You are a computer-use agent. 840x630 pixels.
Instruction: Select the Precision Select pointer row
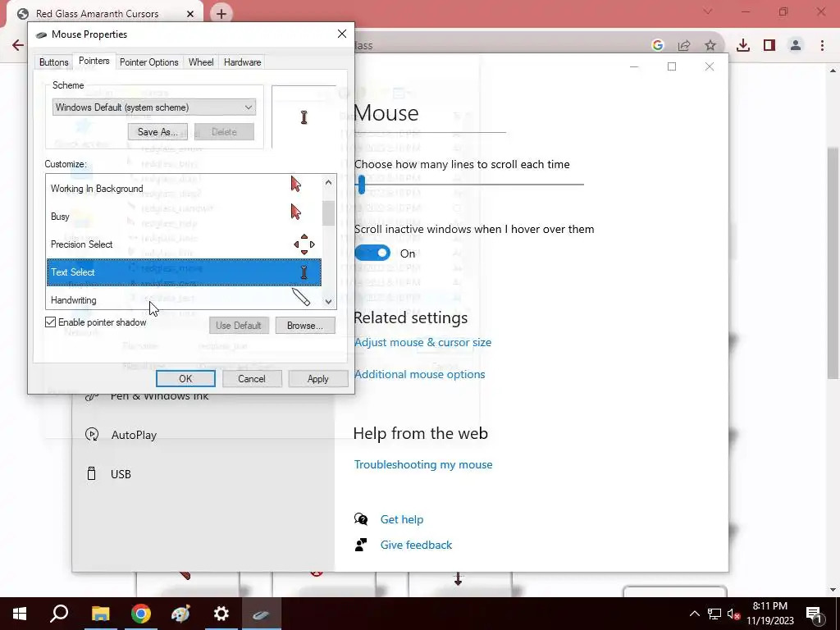[184, 244]
